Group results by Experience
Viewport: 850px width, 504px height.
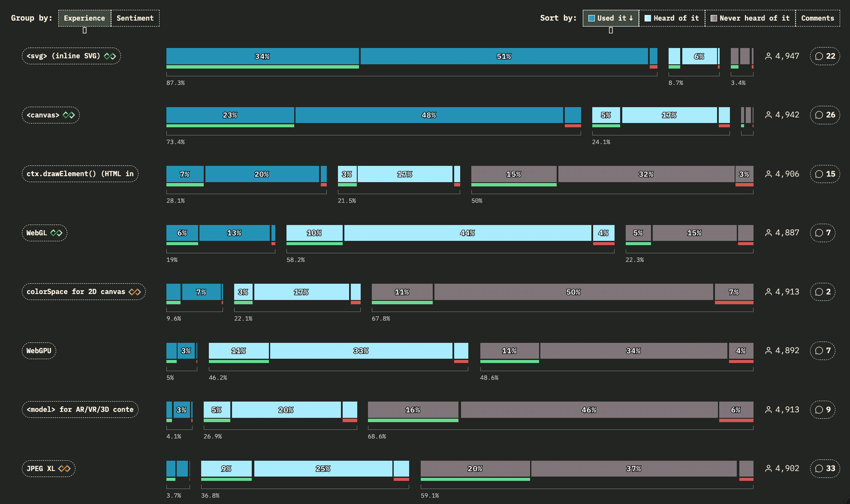(x=84, y=18)
